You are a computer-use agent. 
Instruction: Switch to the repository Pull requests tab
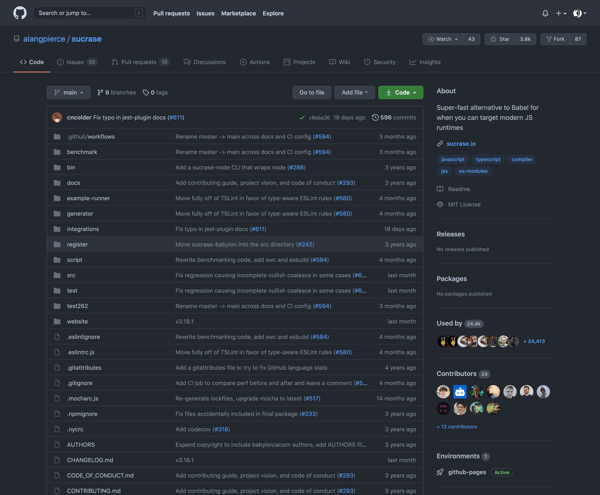140,62
